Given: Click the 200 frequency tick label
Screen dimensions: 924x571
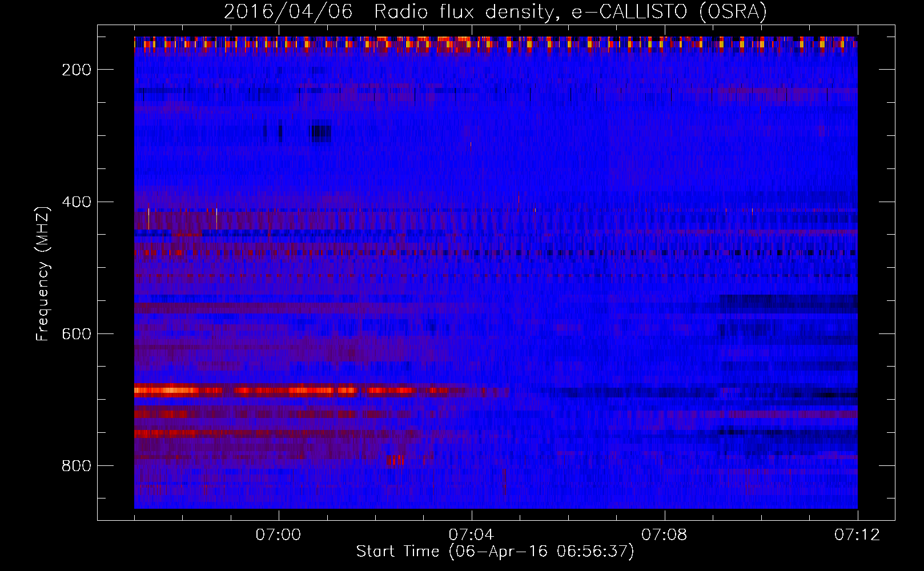Looking at the screenshot, I should pos(77,70).
